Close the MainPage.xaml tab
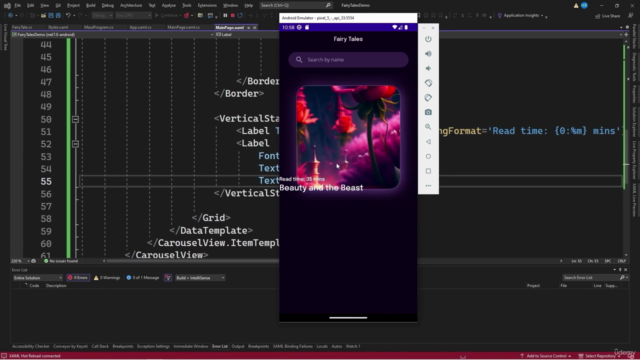This screenshot has height=360, width=640. coord(255,27)
